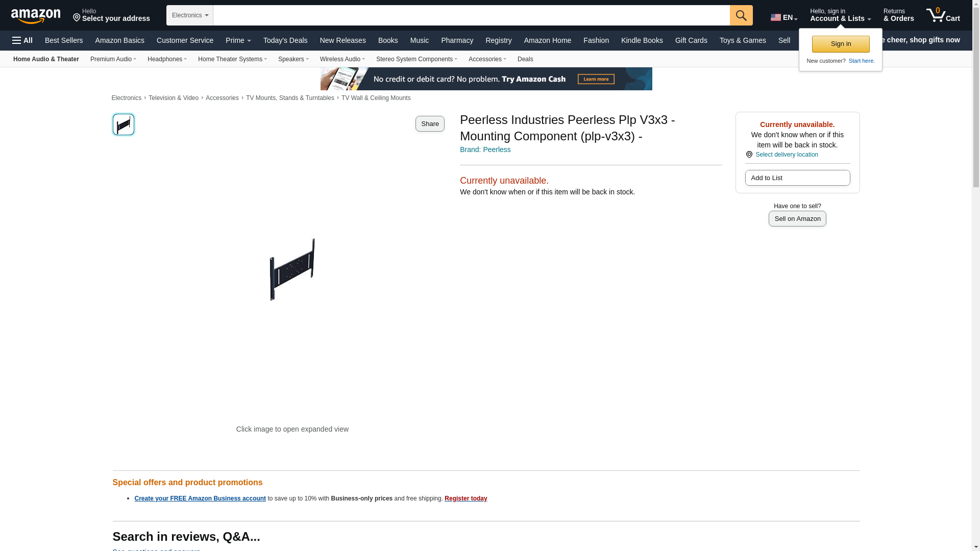980x551 pixels.
Task: Expand the Prime dropdown menu
Action: point(238,40)
